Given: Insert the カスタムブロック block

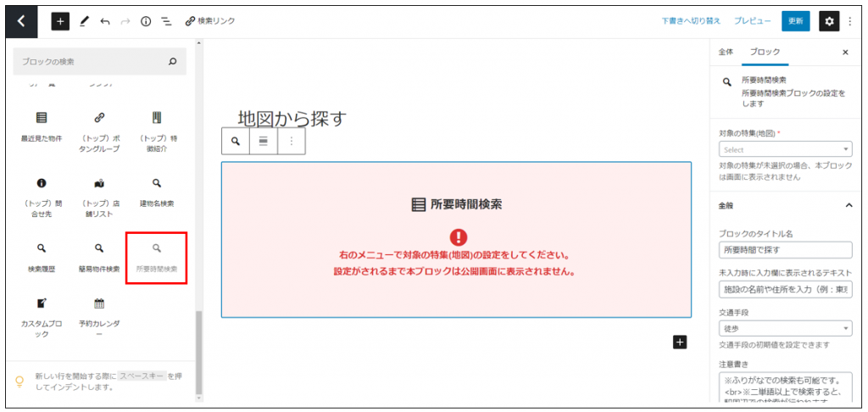Looking at the screenshot, I should [42, 314].
